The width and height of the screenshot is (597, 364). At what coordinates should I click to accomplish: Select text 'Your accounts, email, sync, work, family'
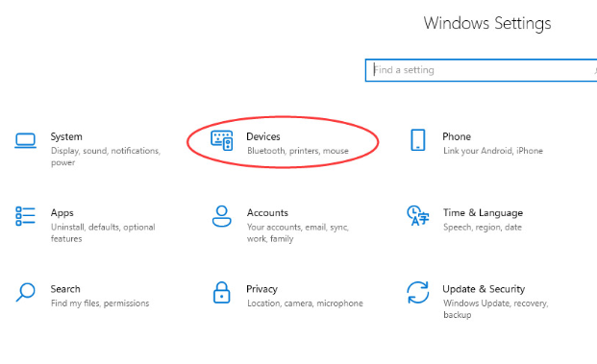[x=298, y=232]
